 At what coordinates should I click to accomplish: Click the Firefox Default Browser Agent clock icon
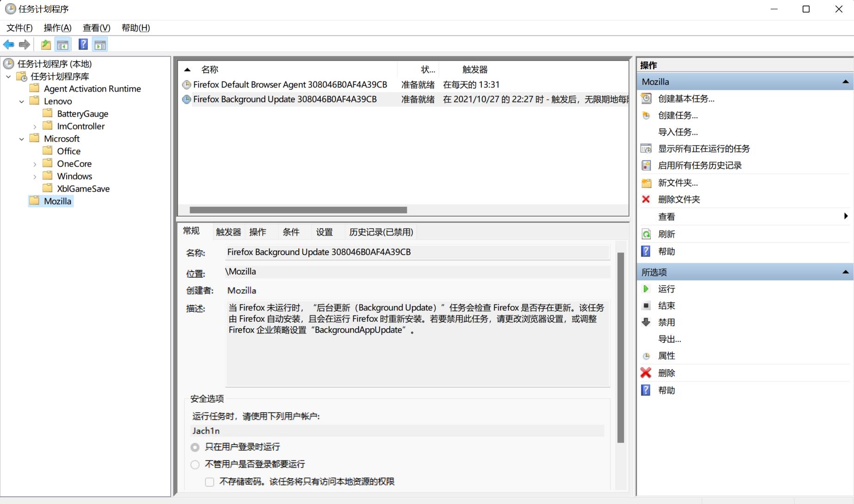click(x=187, y=85)
